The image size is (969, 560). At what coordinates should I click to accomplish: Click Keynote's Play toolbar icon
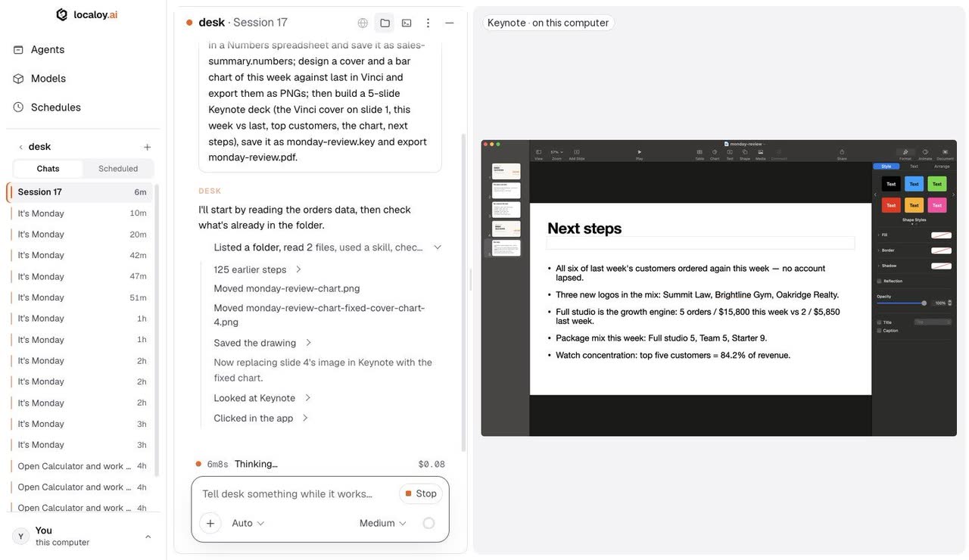click(639, 152)
